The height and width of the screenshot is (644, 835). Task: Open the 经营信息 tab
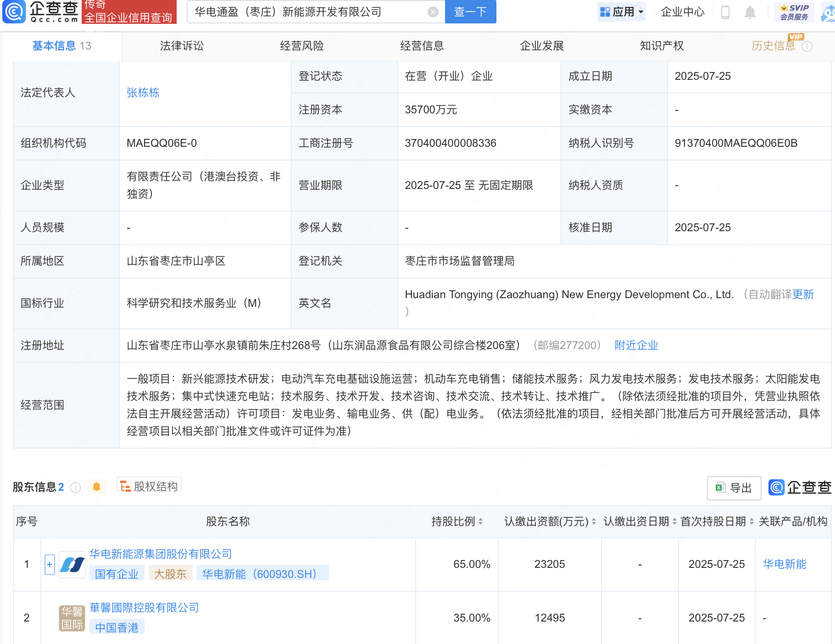pyautogui.click(x=422, y=46)
